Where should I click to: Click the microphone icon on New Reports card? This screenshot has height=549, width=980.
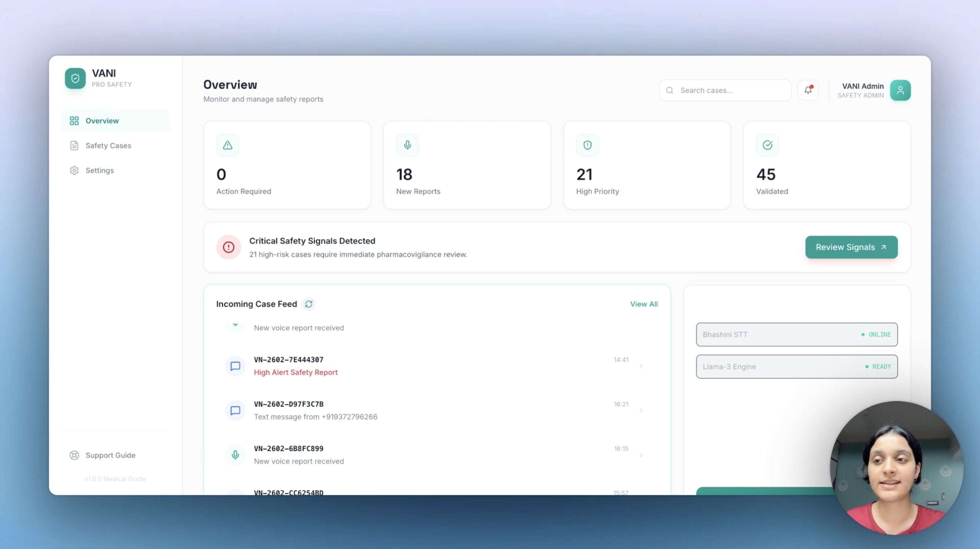[x=407, y=145]
